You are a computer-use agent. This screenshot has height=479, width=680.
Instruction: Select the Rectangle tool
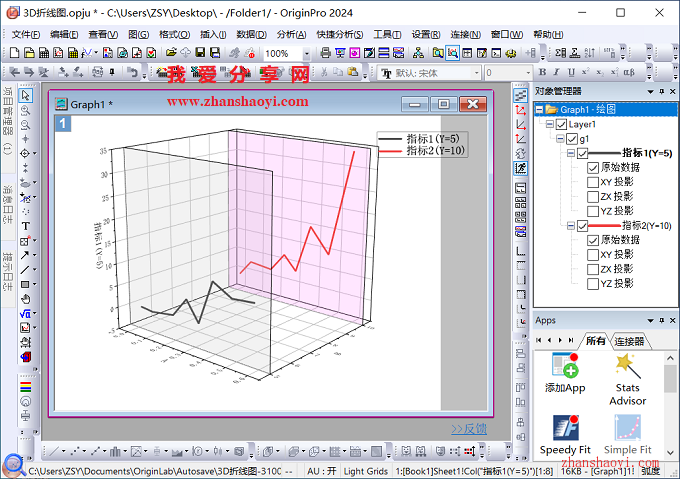(26, 284)
